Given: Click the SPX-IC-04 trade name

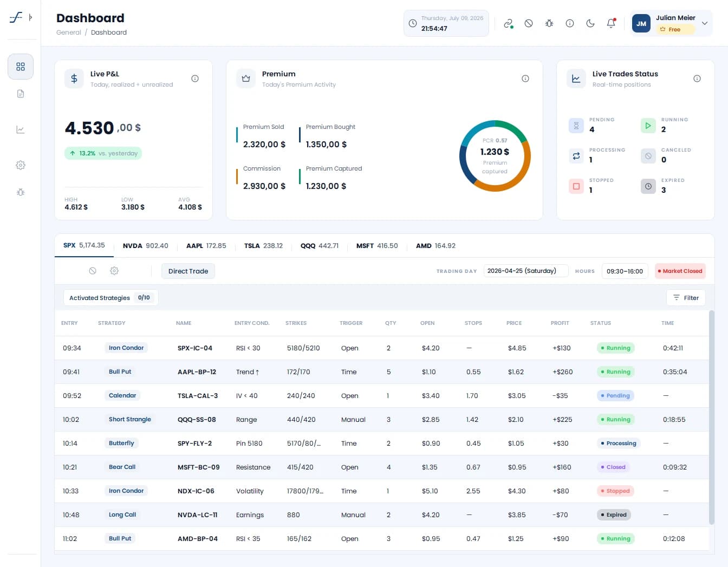Looking at the screenshot, I should pyautogui.click(x=195, y=348).
